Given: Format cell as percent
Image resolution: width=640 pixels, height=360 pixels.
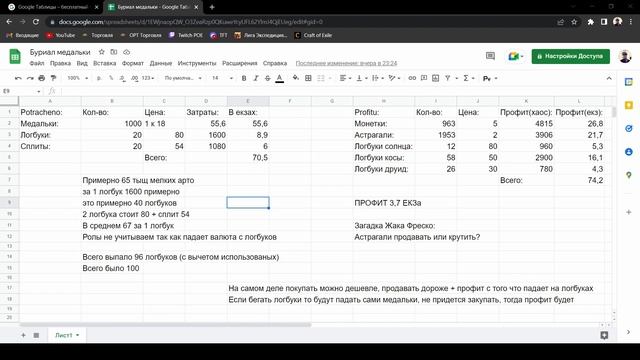Looking at the screenshot, I should click(x=111, y=78).
